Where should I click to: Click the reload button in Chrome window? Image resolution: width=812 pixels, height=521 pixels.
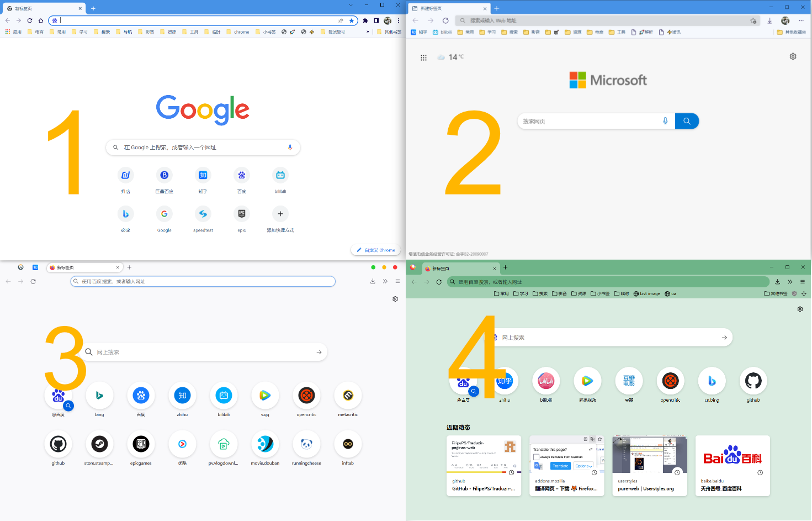click(x=30, y=20)
